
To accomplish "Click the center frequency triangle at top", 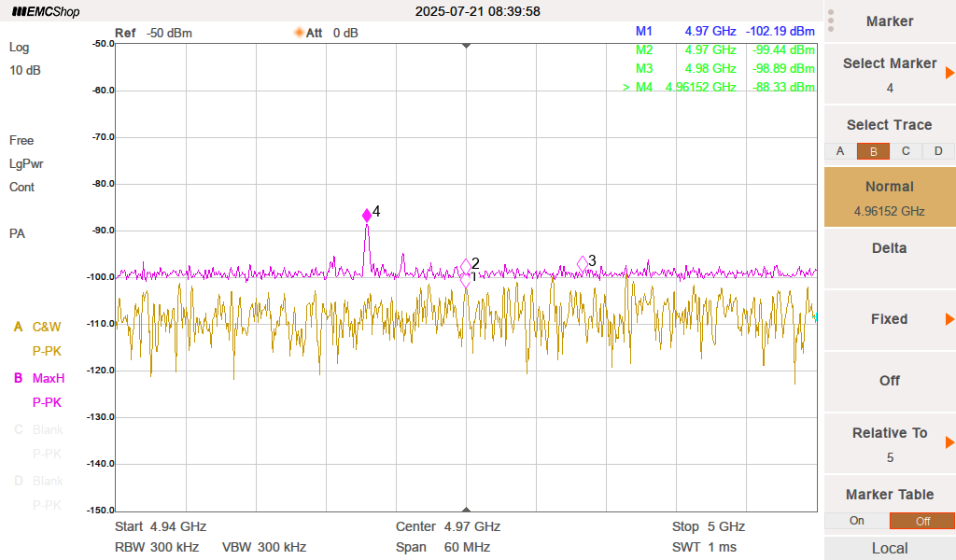I will 466,45.
